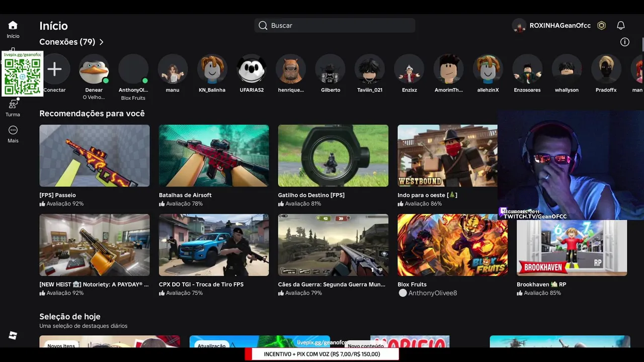Open Enzosoares's avatar
644x362 pixels.
[527, 69]
